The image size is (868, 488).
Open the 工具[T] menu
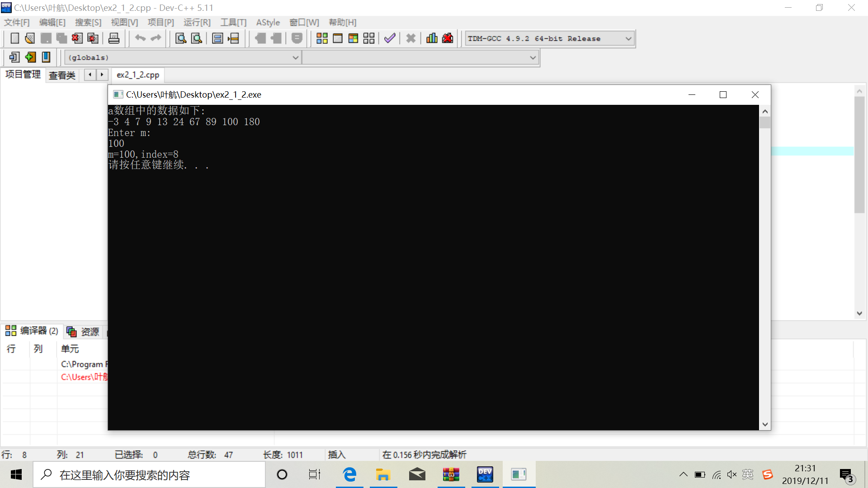pos(233,22)
